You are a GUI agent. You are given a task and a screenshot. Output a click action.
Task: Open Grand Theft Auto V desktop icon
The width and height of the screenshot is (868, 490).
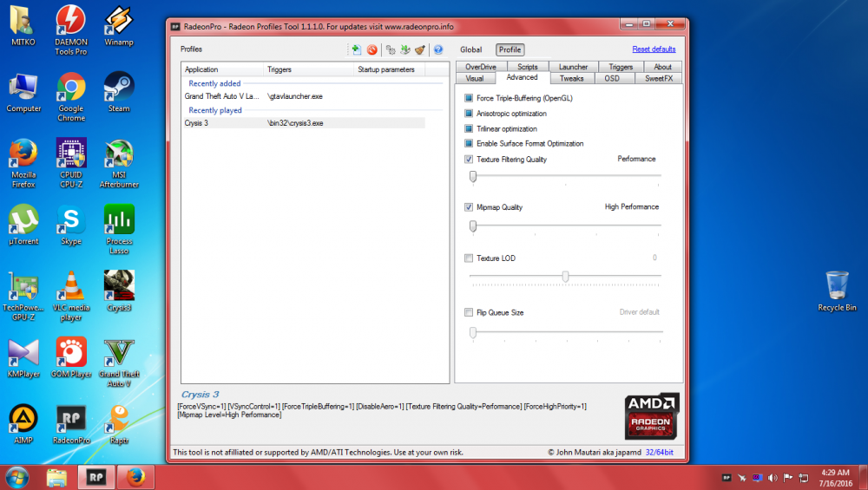(119, 363)
